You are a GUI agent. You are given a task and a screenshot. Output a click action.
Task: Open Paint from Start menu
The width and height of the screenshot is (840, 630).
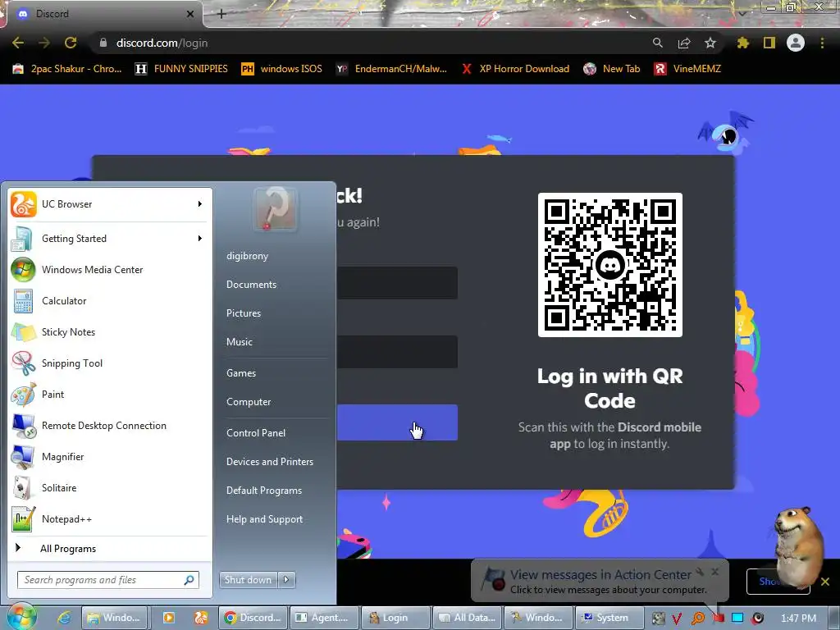tap(110, 395)
